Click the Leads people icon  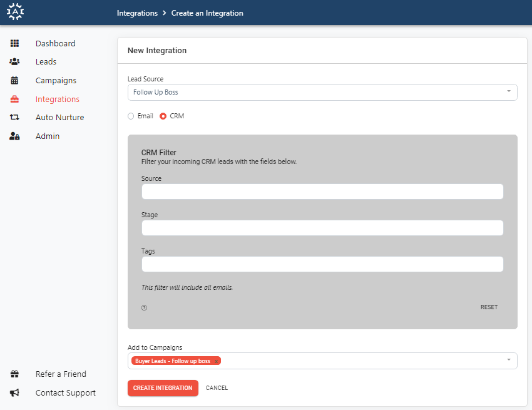tap(14, 62)
